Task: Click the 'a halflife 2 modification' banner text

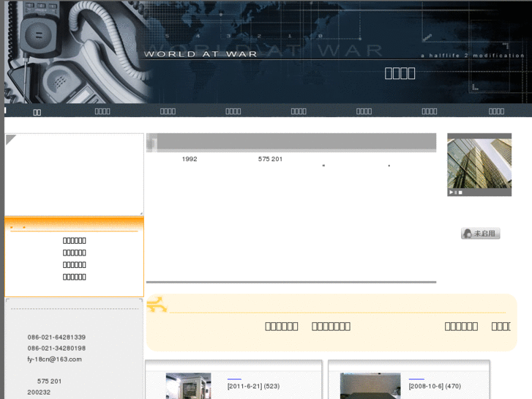Action: [x=473, y=56]
